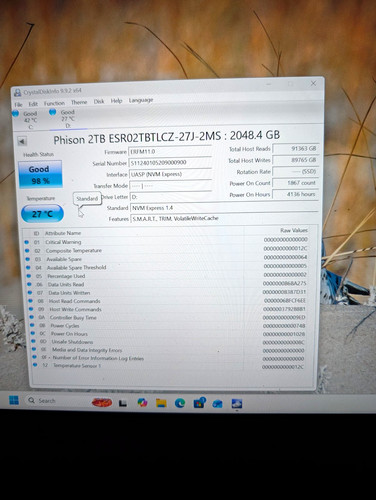Screen dimensions: 376x500
Task: Click the blue status dot for Unsafe Shutdowns
Action: [33, 341]
